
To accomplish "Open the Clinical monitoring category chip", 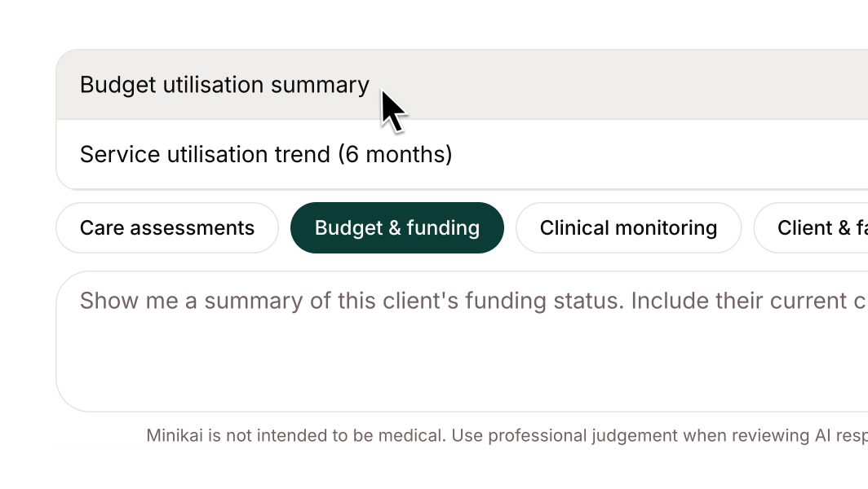I will click(628, 228).
